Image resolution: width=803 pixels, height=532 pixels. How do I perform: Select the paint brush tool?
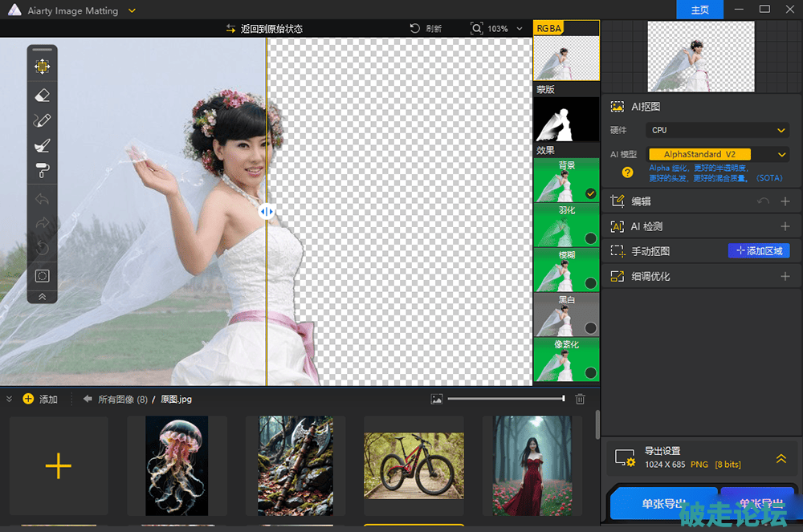[43, 145]
